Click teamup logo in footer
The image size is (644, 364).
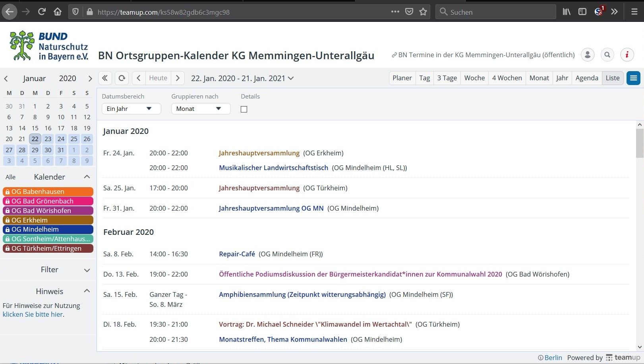623,358
